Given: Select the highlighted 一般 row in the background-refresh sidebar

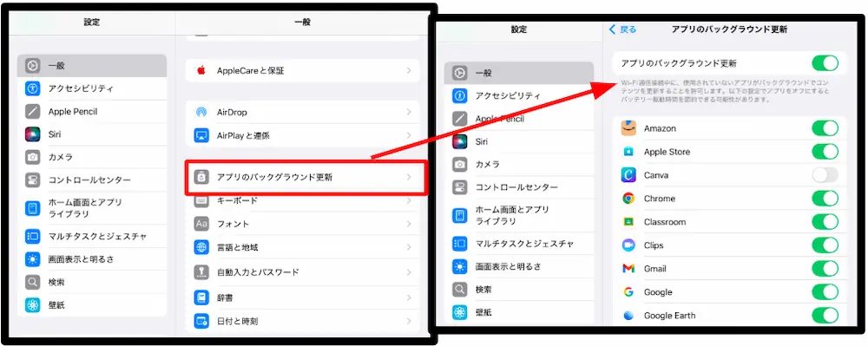Looking at the screenshot, I should coord(519,72).
